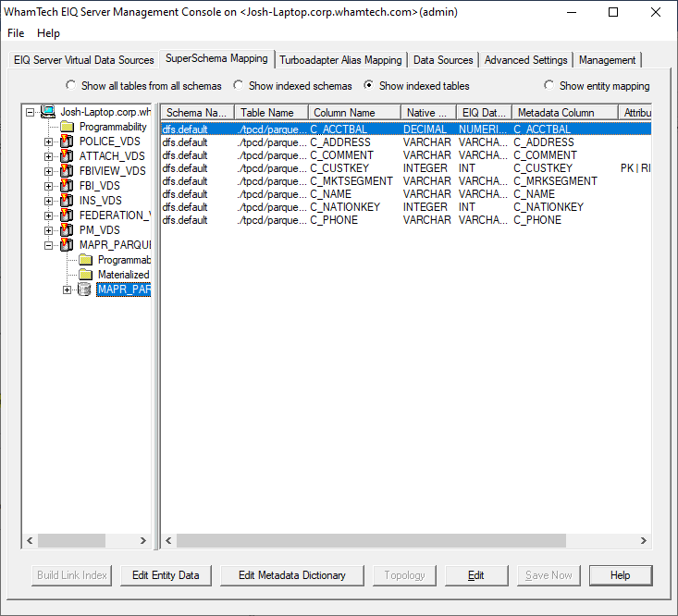Expand the POLICE_VDS tree node
Viewport: 678px width, 616px height.
click(x=48, y=142)
